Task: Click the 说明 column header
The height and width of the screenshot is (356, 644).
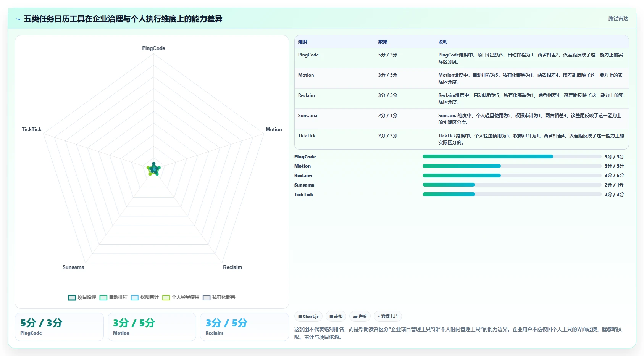Action: coord(443,42)
